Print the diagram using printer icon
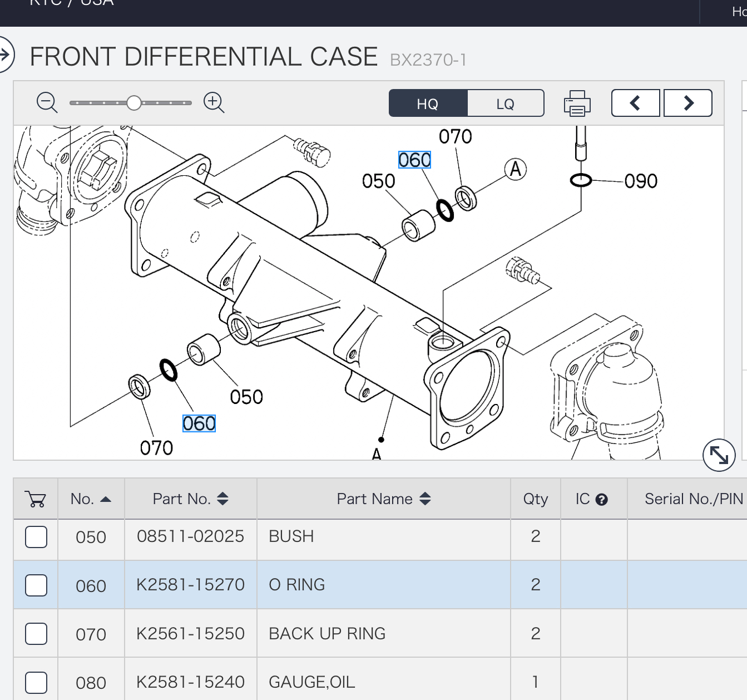This screenshot has height=700, width=747. pos(577,103)
